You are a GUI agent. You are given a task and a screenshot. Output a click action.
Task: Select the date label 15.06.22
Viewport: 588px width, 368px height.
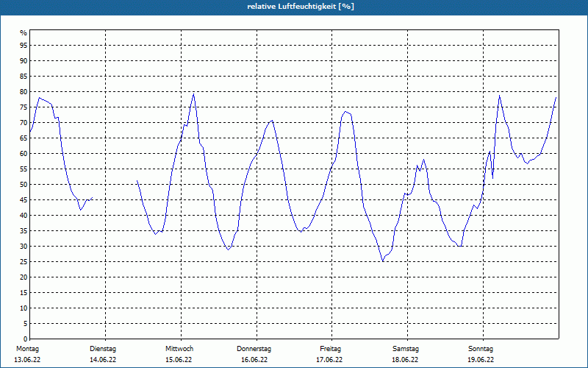pyautogui.click(x=179, y=360)
